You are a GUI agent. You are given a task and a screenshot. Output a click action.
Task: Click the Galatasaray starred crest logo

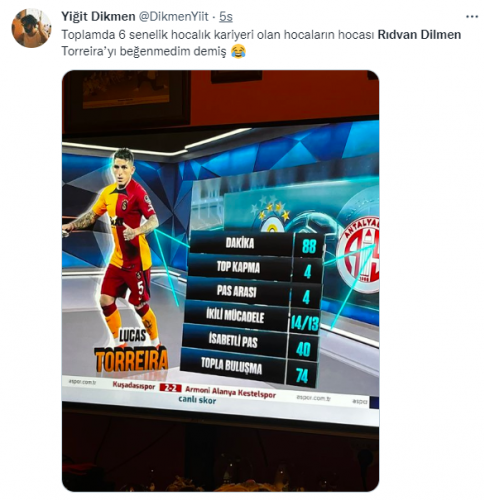click(272, 215)
